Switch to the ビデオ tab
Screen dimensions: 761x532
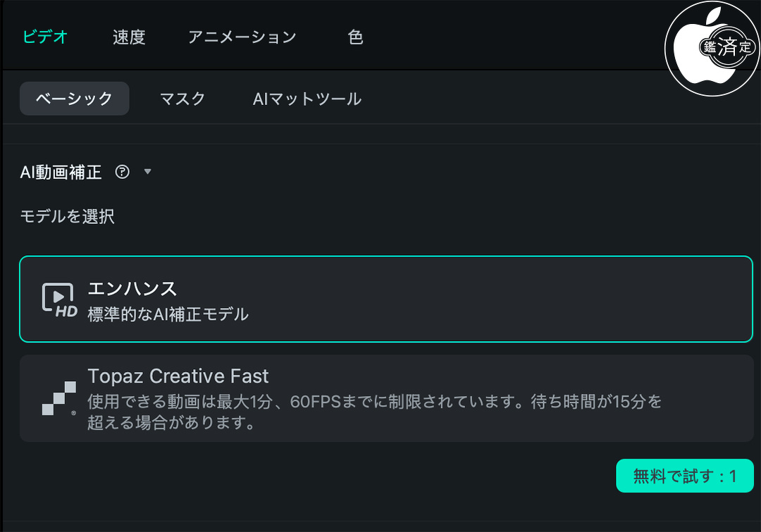coord(45,37)
